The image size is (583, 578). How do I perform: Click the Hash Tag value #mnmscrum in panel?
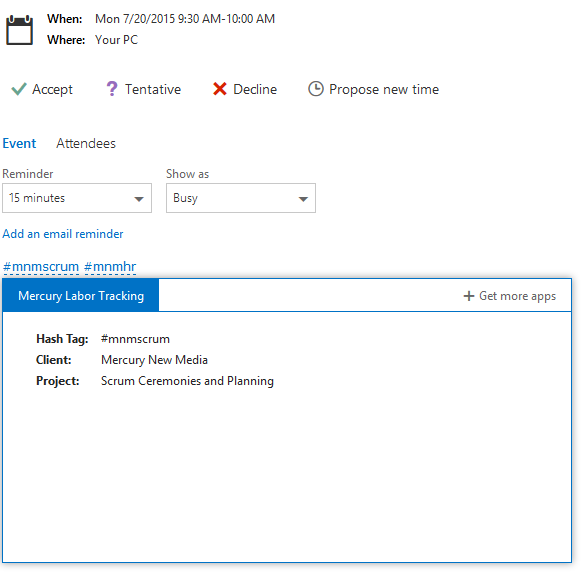(x=135, y=339)
